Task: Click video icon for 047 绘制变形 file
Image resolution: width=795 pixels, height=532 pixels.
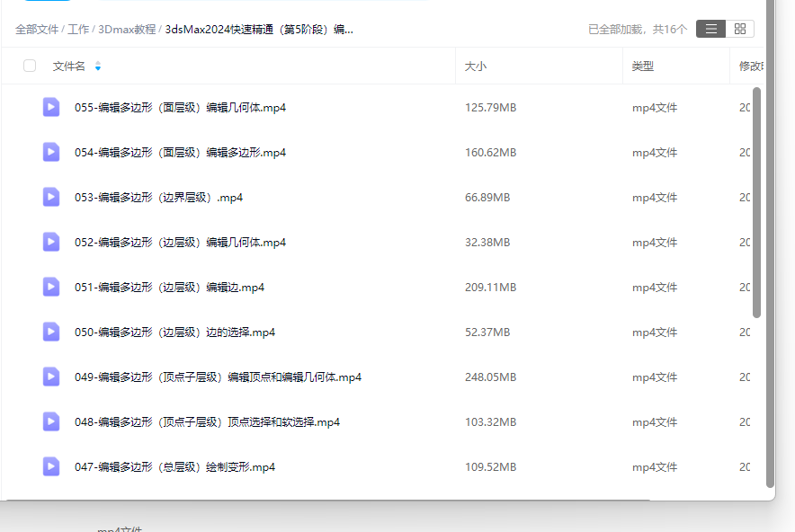Action: click(x=51, y=466)
